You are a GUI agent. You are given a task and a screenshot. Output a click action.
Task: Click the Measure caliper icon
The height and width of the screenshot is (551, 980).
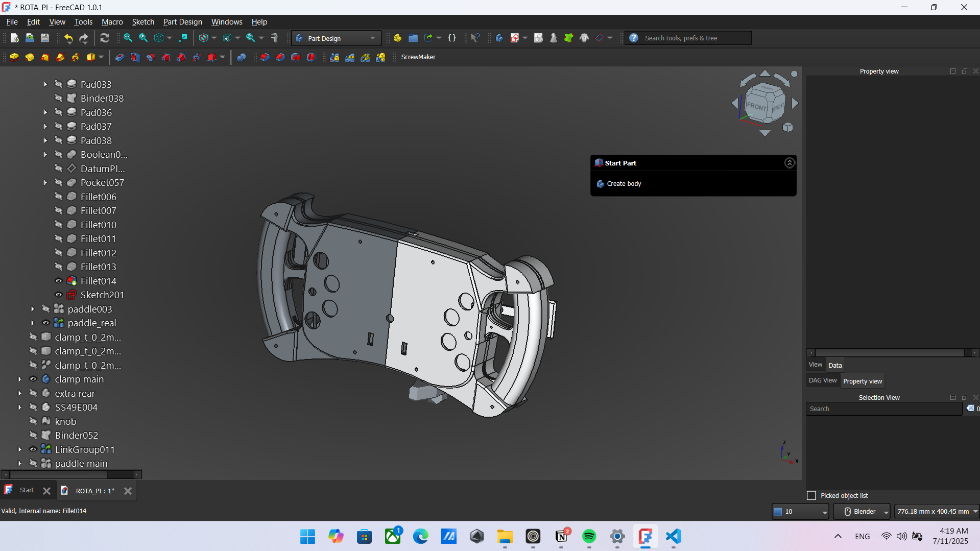click(275, 38)
